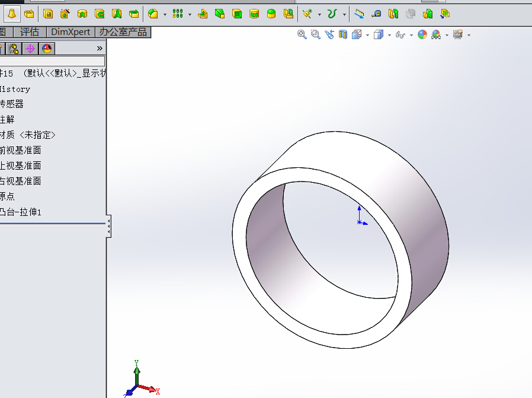
Task: Click the yellow and green panels icon
Action: tap(393, 14)
